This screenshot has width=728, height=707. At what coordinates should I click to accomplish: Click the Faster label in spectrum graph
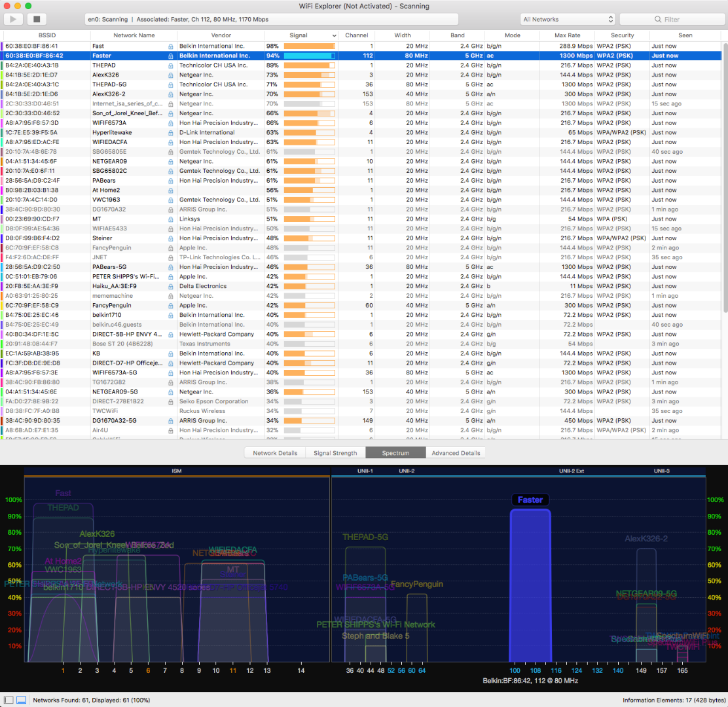(530, 500)
